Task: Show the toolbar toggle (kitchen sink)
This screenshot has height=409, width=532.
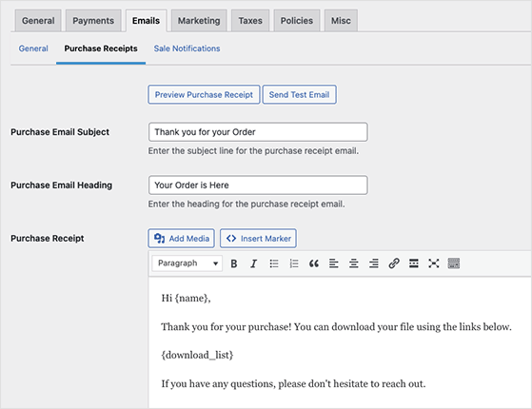Action: (454, 263)
